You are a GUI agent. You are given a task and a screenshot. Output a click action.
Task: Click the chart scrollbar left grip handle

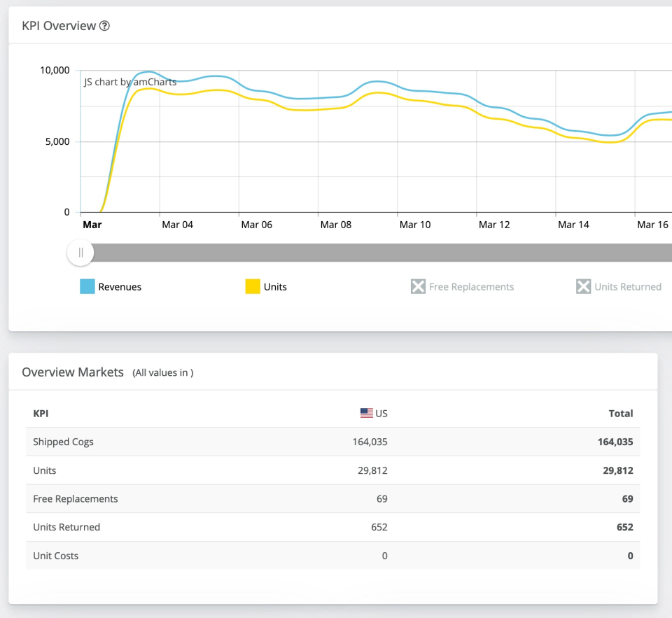click(x=80, y=253)
